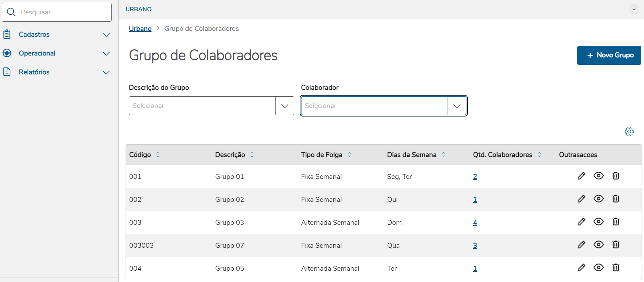Follow the Urbano breadcrumb link
This screenshot has width=644, height=282.
tap(140, 29)
